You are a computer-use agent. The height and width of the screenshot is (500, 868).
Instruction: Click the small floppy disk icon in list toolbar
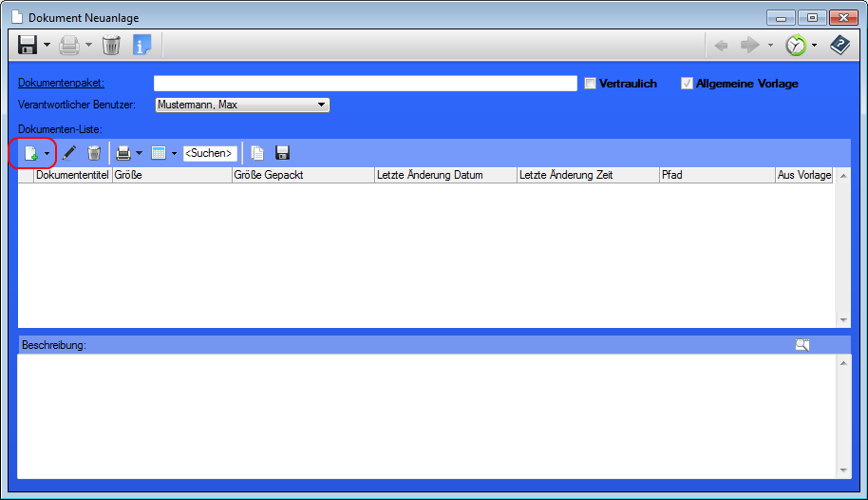pos(282,153)
